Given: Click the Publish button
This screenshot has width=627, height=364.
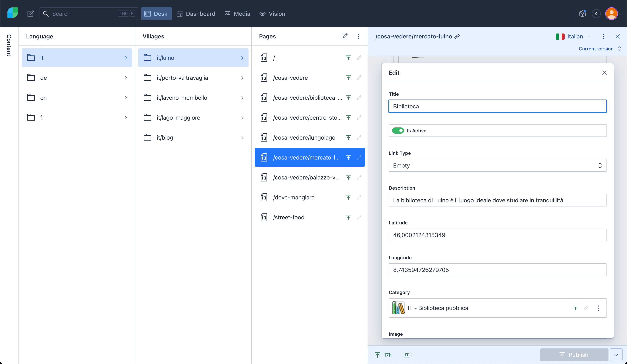Looking at the screenshot, I should coord(574,355).
